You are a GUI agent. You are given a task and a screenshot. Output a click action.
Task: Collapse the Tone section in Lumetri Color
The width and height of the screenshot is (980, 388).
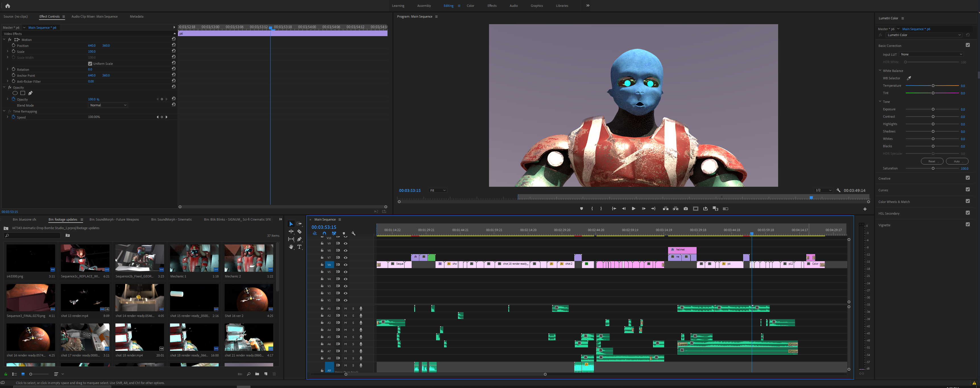[x=880, y=101]
